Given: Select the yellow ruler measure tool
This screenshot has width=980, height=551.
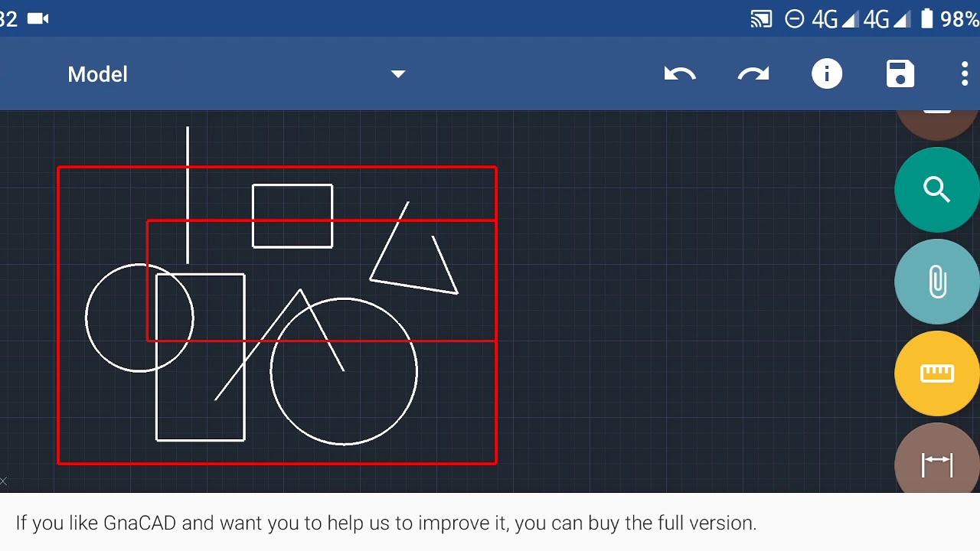Looking at the screenshot, I should (937, 373).
